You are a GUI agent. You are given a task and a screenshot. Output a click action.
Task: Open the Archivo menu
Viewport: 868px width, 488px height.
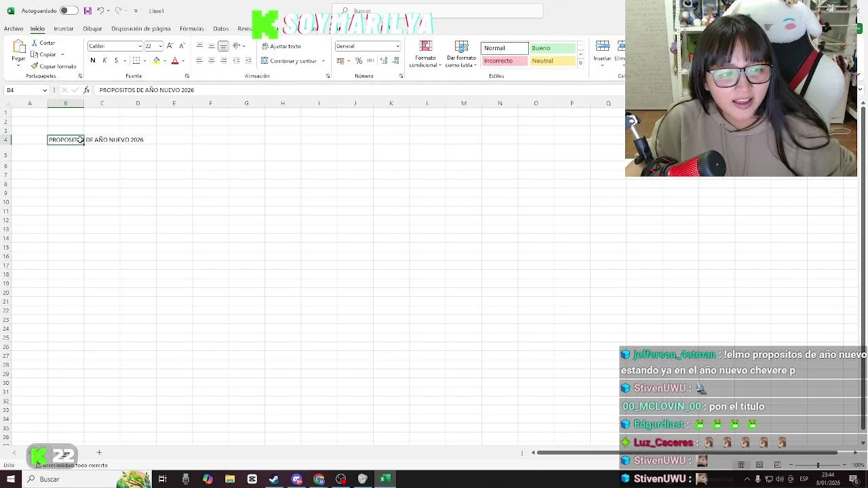point(14,28)
